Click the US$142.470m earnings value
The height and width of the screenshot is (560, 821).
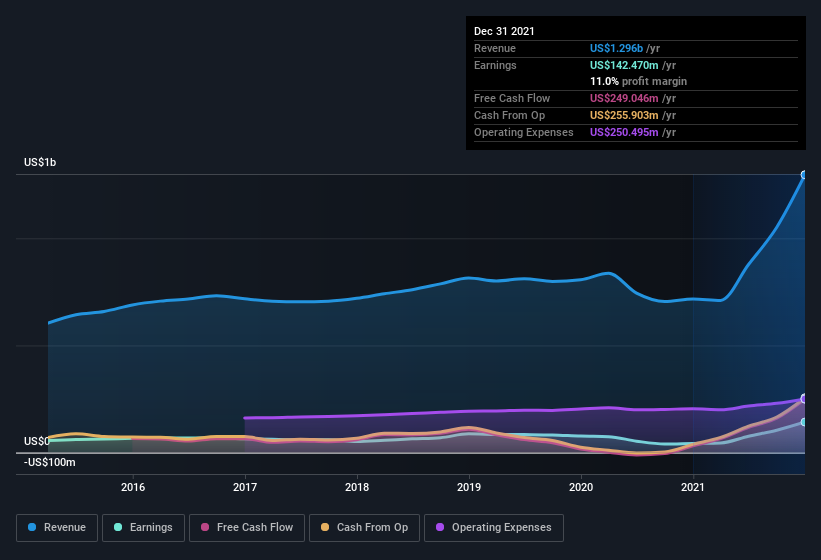(x=624, y=65)
